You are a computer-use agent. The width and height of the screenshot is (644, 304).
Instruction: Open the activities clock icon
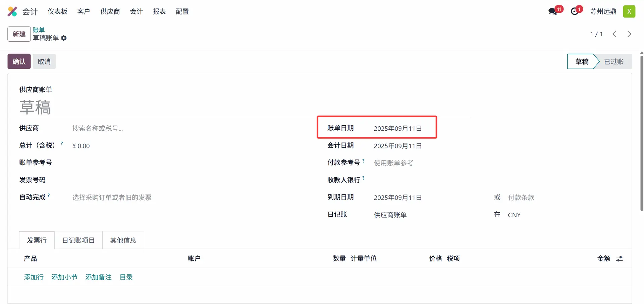[x=575, y=11]
